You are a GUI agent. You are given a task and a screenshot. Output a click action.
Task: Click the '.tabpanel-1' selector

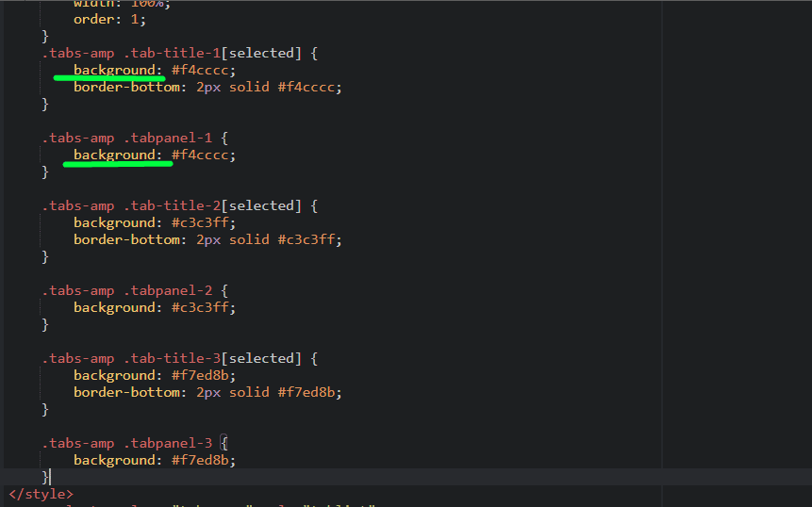(x=168, y=138)
